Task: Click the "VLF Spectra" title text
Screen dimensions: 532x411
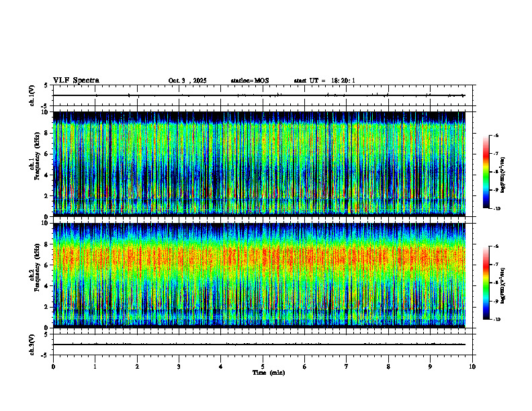Action: click(x=76, y=81)
